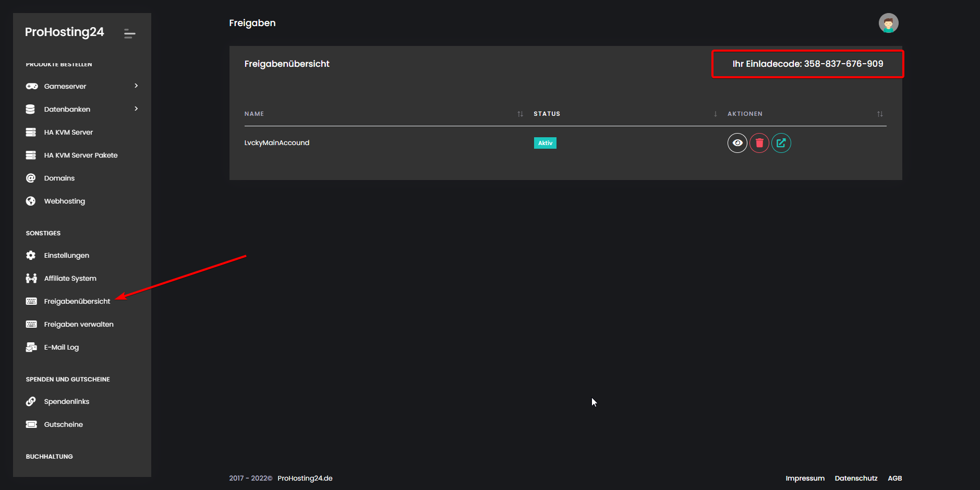Click the eye icon for LvckyMainAccound

click(x=737, y=143)
